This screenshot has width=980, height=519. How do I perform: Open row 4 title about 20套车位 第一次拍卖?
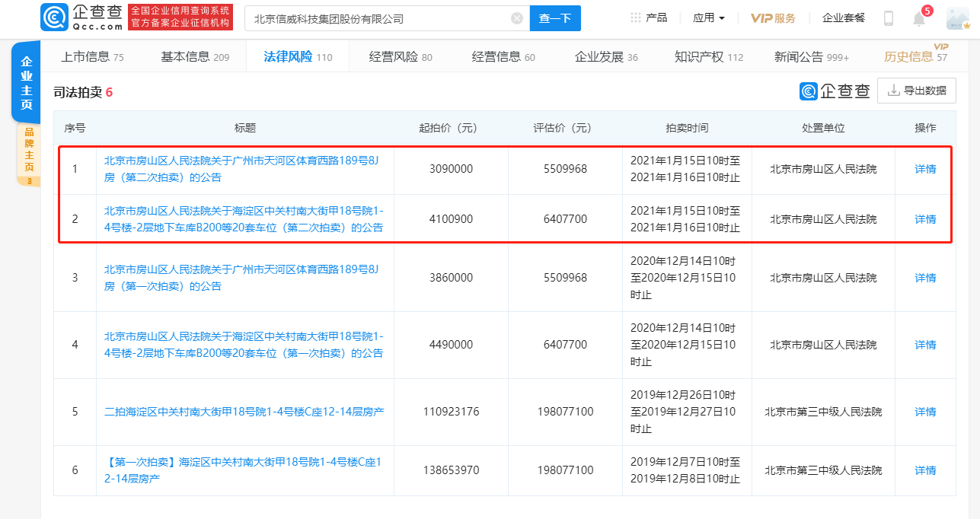tap(244, 345)
